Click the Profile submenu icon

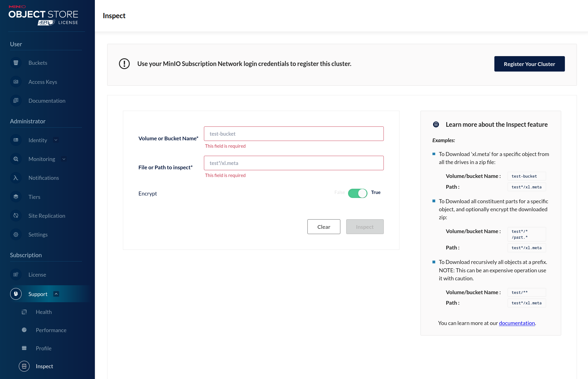coord(24,348)
